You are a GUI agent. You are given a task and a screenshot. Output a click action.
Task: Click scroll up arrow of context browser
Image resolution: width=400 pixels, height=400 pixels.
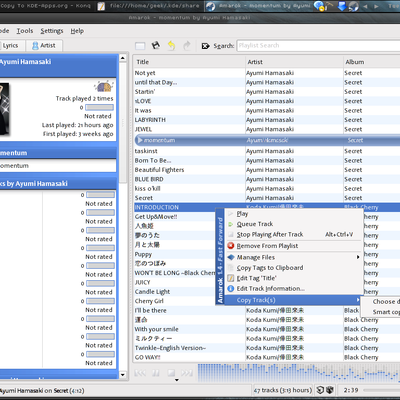[x=123, y=58]
